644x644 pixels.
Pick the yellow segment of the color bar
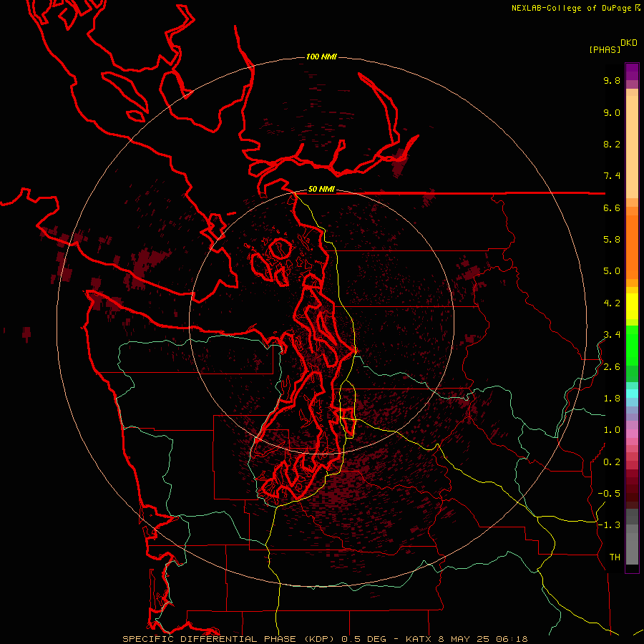pos(632,306)
